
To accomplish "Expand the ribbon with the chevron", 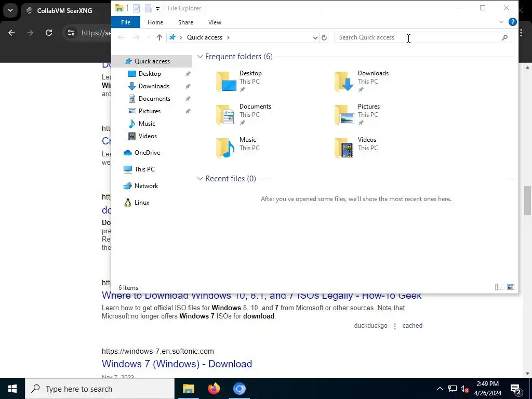I will tap(501, 22).
